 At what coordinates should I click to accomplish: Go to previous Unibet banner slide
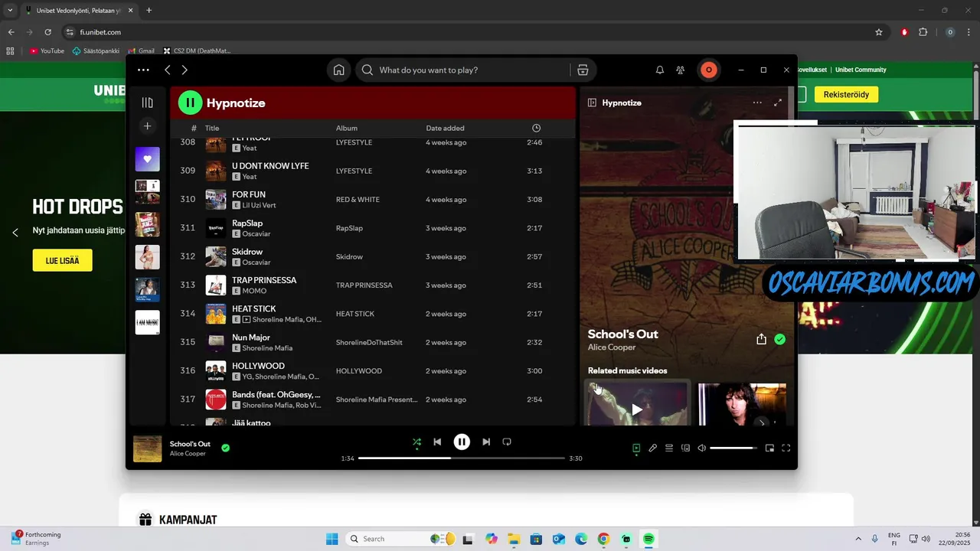tap(15, 233)
